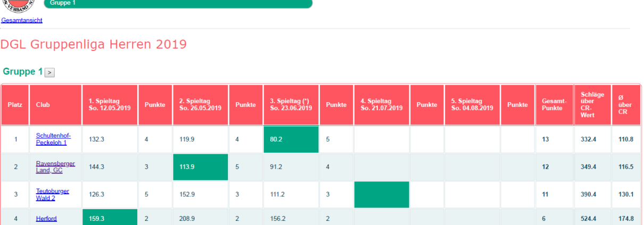Click the green highlighted 80.2 result cell
The width and height of the screenshot is (644, 225).
click(291, 139)
